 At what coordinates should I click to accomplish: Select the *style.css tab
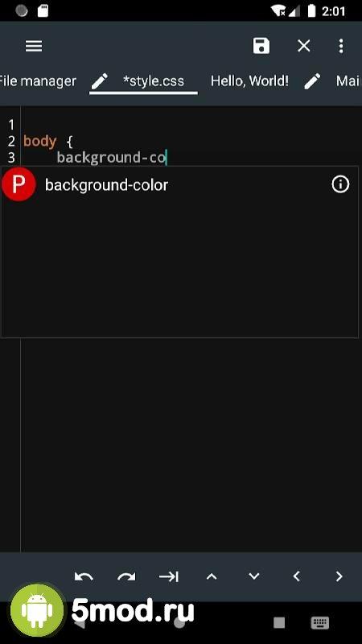click(154, 81)
